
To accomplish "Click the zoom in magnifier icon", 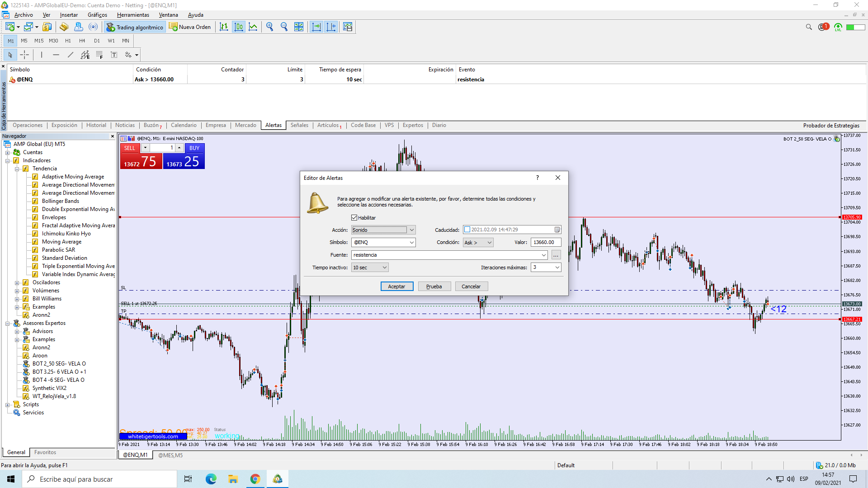I will tap(270, 27).
